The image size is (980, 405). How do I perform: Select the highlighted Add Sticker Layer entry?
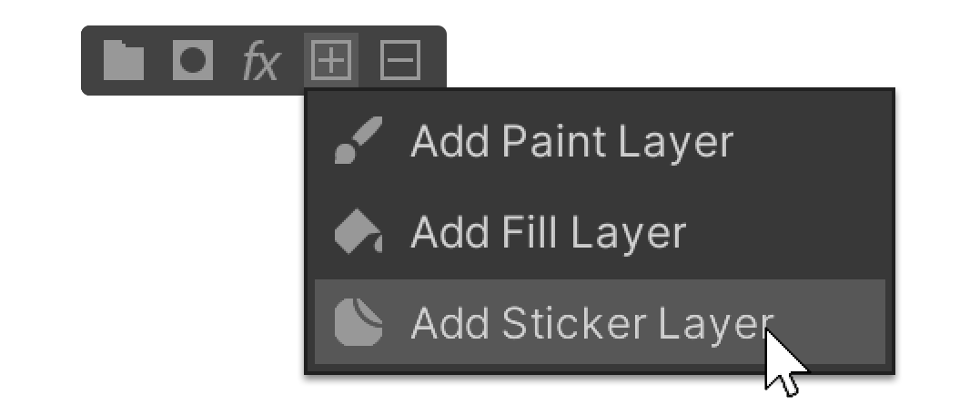pyautogui.click(x=600, y=322)
